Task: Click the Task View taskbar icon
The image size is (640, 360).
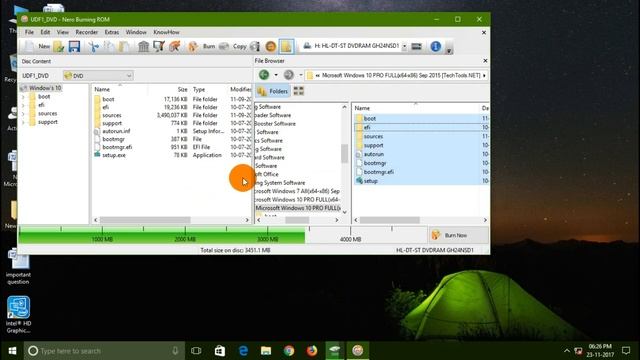Action: pyautogui.click(x=196, y=351)
